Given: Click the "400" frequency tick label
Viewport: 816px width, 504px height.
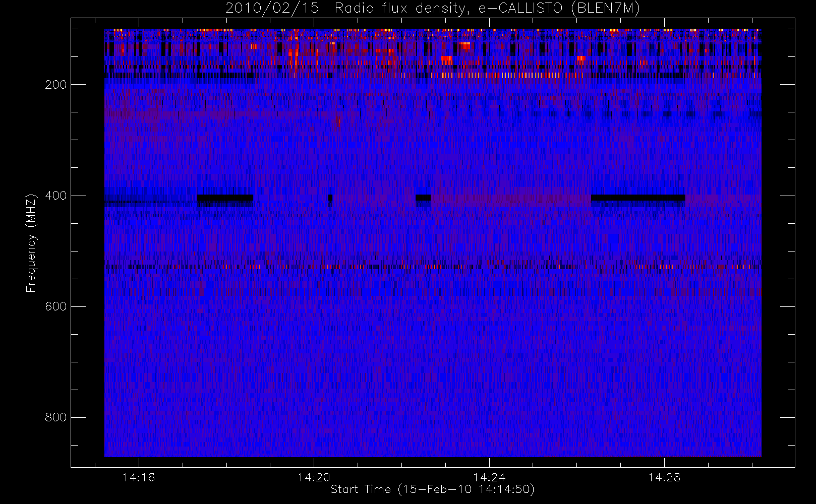Looking at the screenshot, I should point(55,196).
